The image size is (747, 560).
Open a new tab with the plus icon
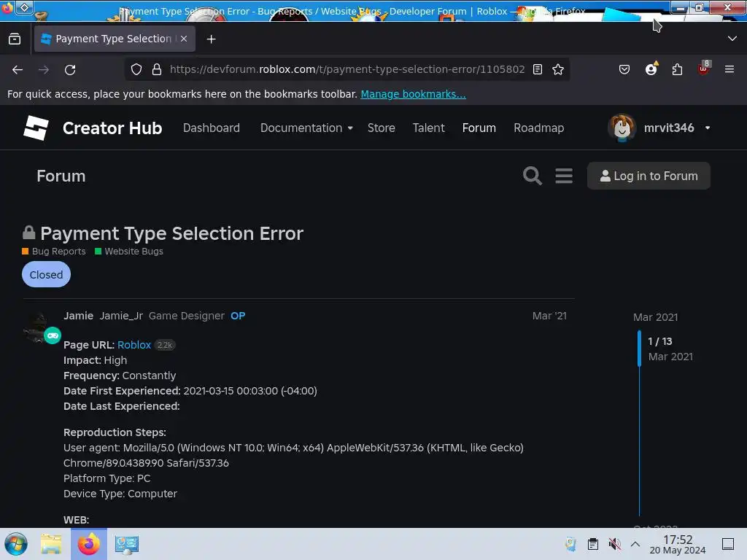click(x=211, y=39)
